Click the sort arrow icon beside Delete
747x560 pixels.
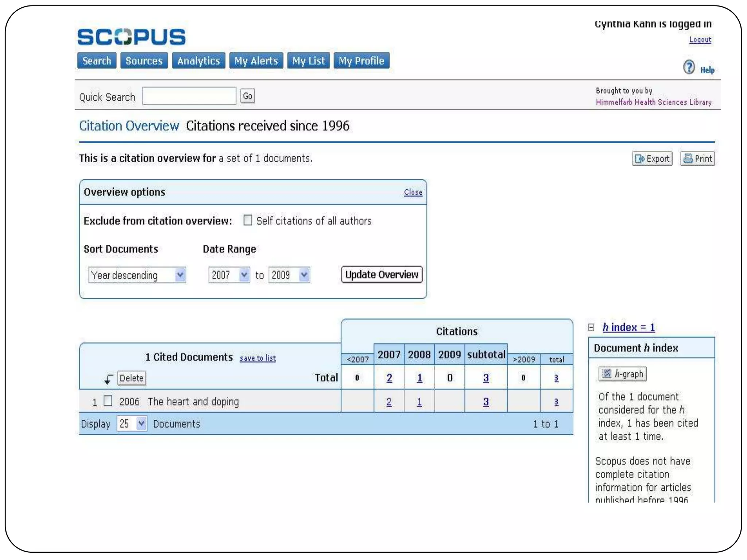coord(108,379)
